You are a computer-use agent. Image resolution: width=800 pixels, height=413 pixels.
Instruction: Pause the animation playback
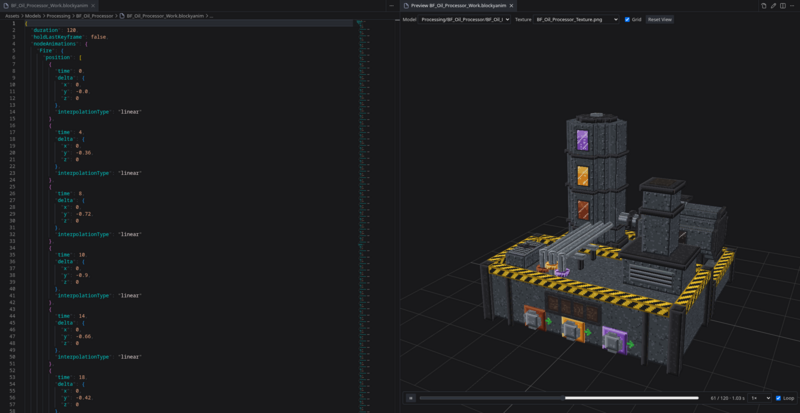pyautogui.click(x=411, y=398)
